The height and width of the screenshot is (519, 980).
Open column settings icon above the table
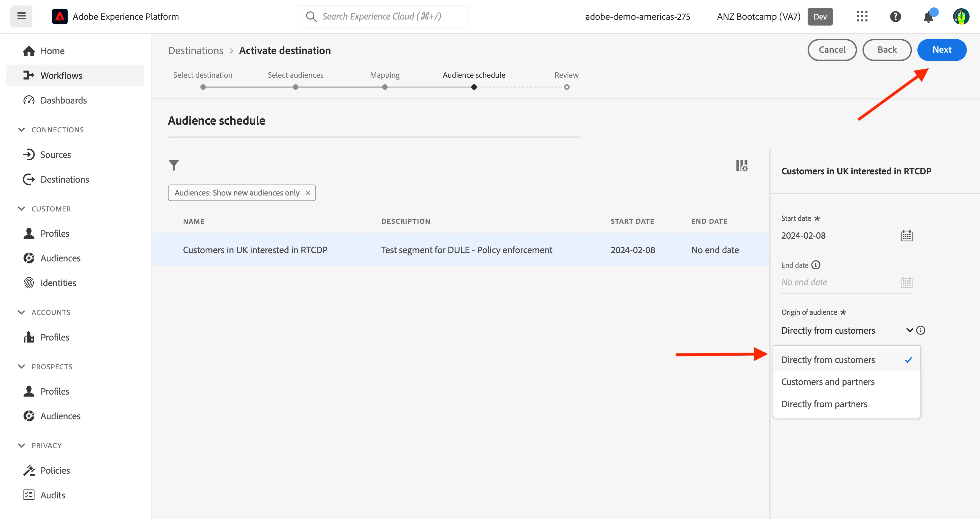click(x=742, y=166)
